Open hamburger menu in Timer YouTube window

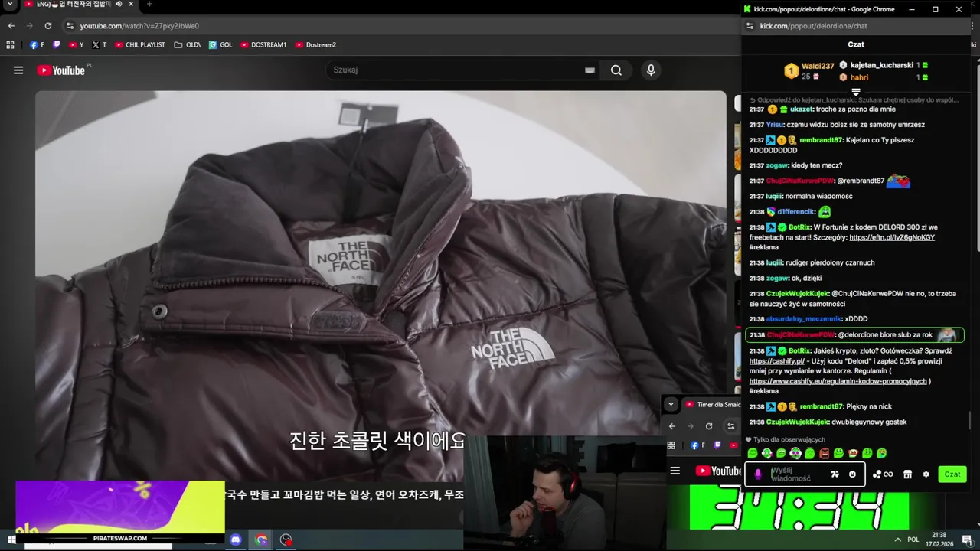pyautogui.click(x=675, y=471)
